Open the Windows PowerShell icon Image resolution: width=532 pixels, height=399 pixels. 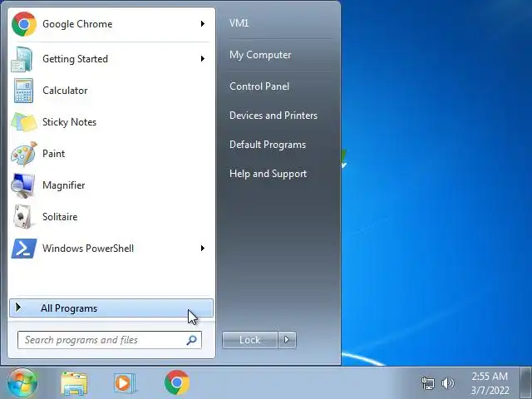coord(24,249)
